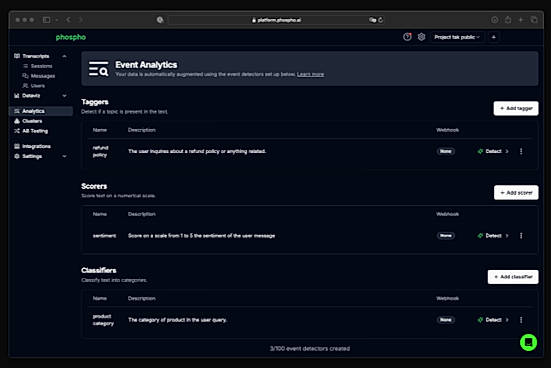Open Messages in the sidebar
The width and height of the screenshot is (551, 368).
pyautogui.click(x=43, y=76)
